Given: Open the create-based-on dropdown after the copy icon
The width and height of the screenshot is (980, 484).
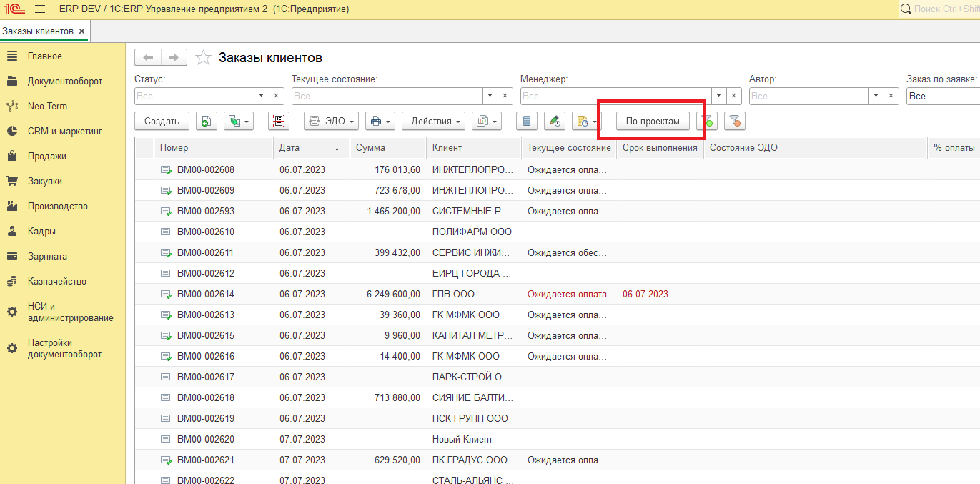Looking at the screenshot, I should [239, 122].
